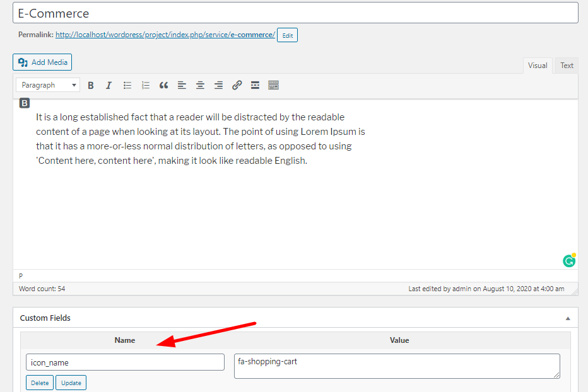This screenshot has height=392, width=588.
Task: Switch to the Visual editor tab
Action: [538, 66]
